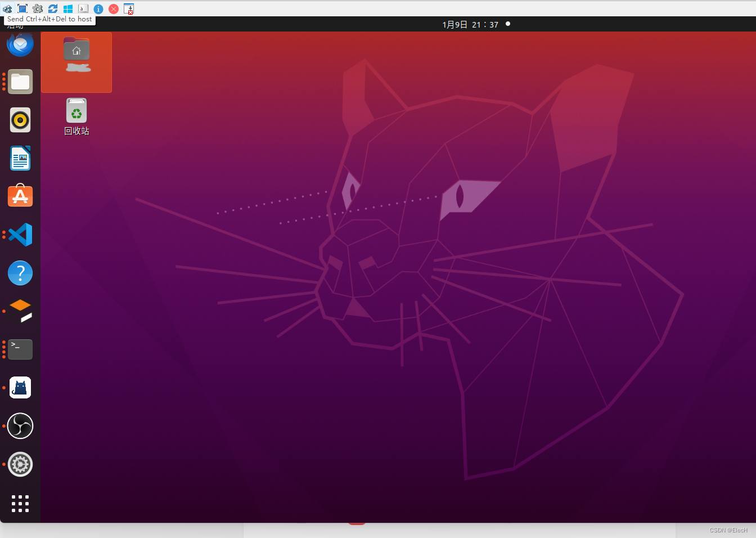Open Ubuntu Software from the dock

click(20, 196)
